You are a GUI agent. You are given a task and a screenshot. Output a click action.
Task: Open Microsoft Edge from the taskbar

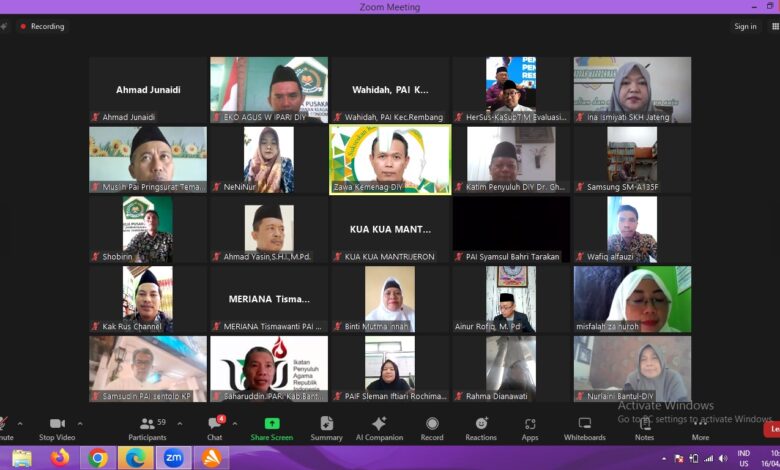[135, 458]
